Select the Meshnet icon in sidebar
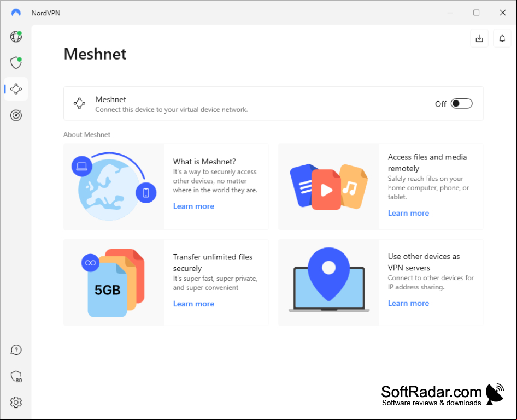Screen dimensions: 517x420 pyautogui.click(x=16, y=89)
